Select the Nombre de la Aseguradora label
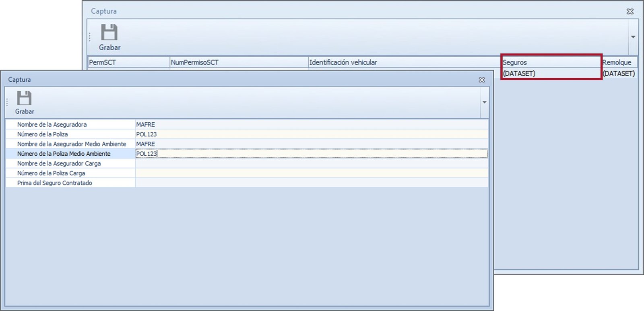 (x=52, y=125)
